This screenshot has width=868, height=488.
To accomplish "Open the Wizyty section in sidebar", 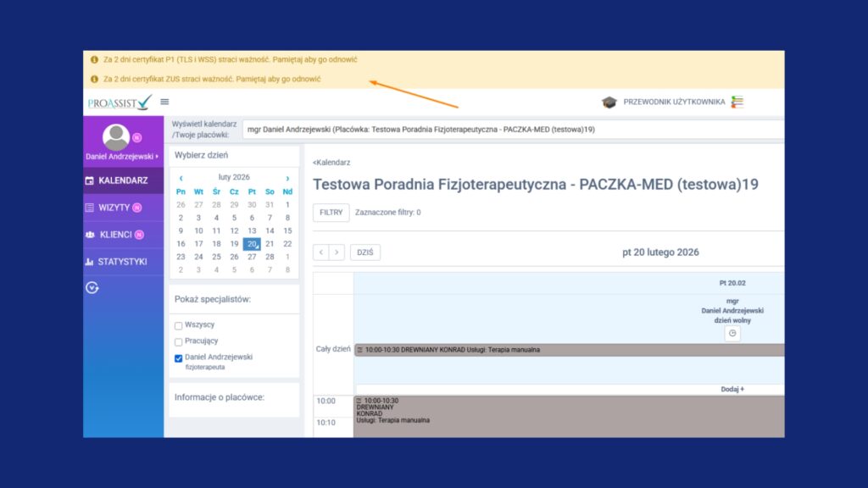I will tap(114, 208).
